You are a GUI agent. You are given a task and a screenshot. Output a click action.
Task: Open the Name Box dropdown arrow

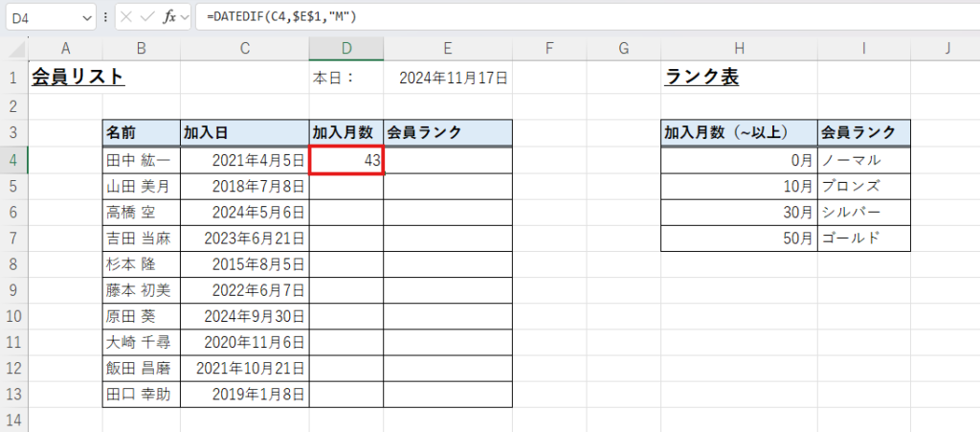point(88,16)
